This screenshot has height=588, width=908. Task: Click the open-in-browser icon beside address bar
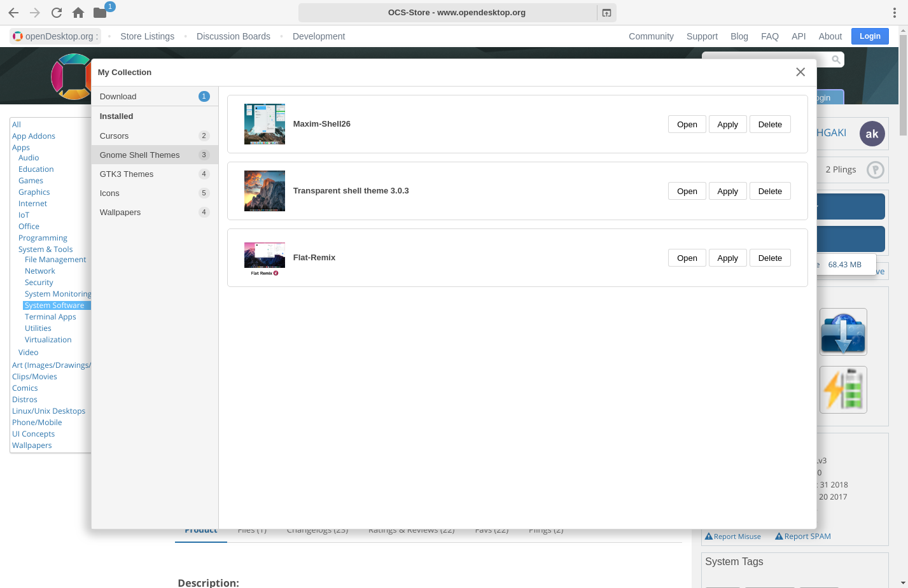click(x=606, y=13)
